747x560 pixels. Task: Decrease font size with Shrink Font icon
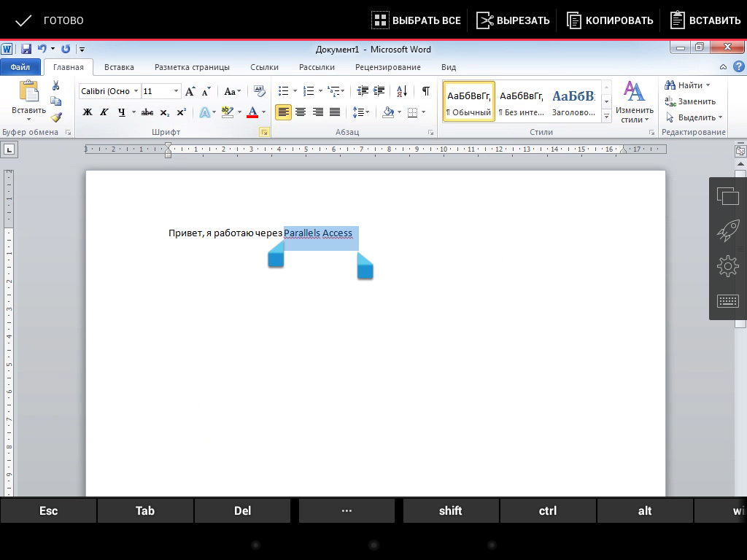(206, 91)
